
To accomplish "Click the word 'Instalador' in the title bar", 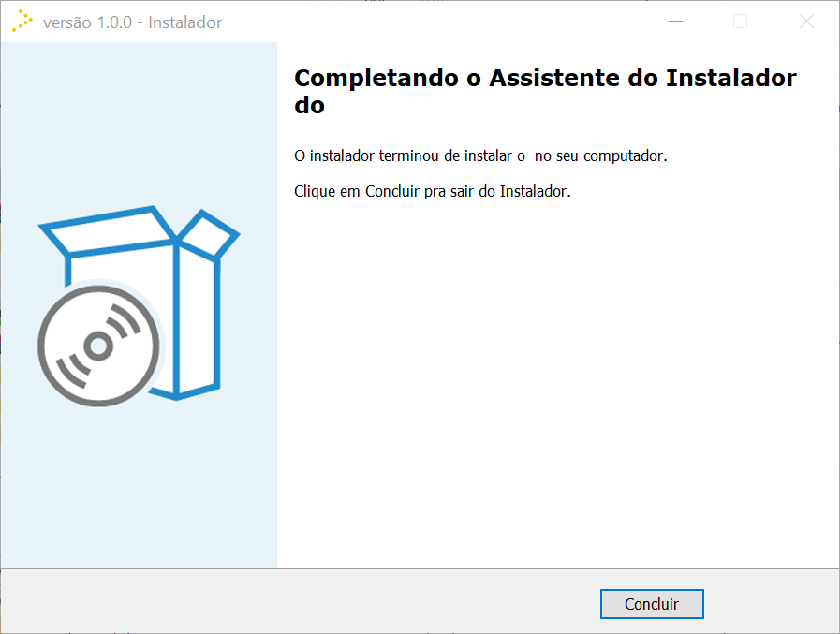I will 184,22.
